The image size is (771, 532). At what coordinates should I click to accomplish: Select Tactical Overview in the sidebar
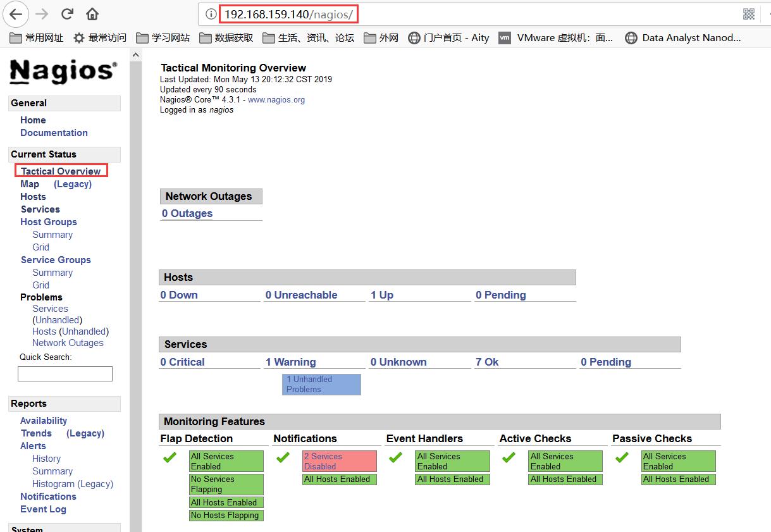(61, 171)
